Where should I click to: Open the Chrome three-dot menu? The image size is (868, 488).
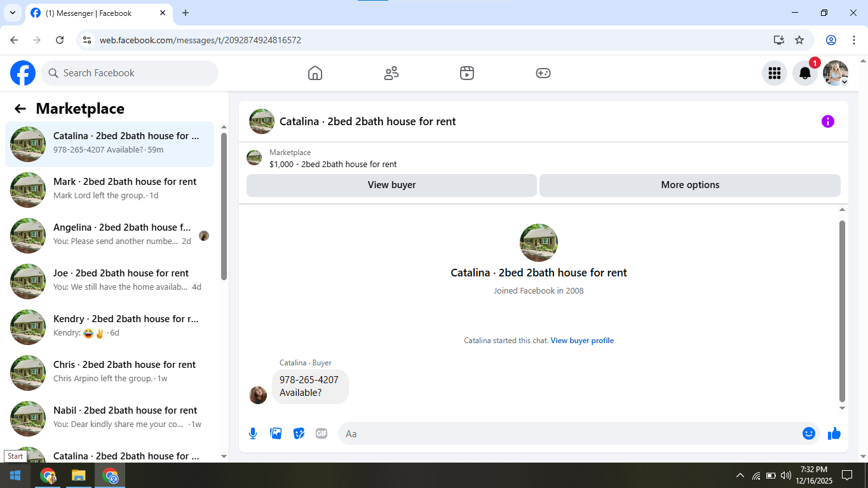tap(853, 40)
